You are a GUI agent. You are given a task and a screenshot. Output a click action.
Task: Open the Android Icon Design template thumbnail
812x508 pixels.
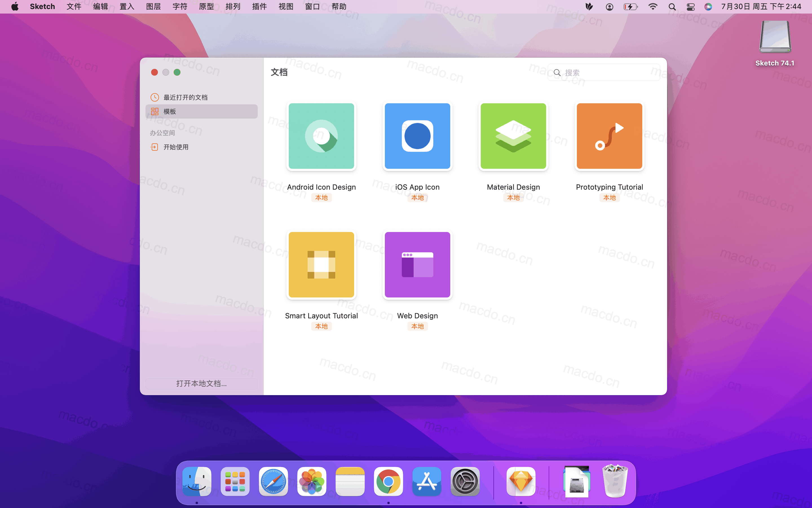coord(321,136)
